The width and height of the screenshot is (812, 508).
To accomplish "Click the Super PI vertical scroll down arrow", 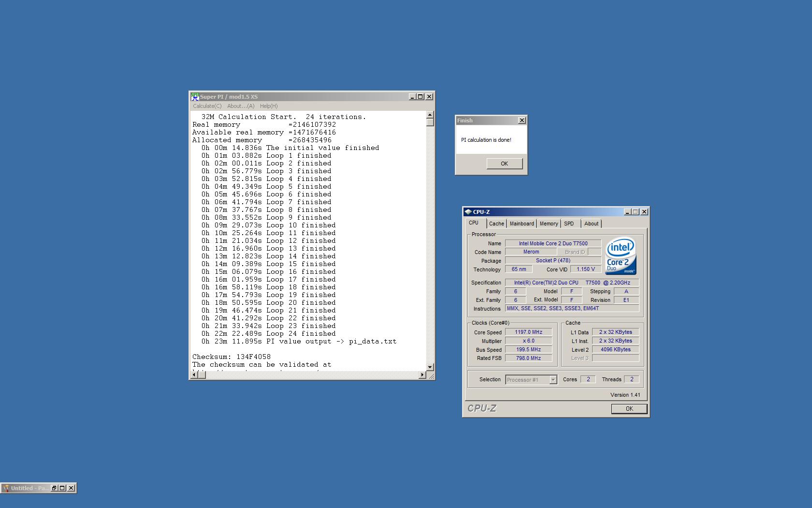I will pos(430,367).
